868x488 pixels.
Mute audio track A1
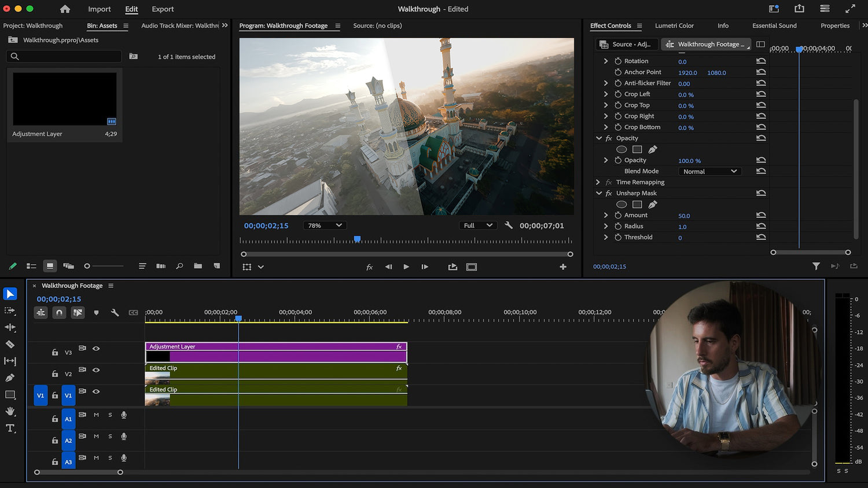(x=96, y=415)
